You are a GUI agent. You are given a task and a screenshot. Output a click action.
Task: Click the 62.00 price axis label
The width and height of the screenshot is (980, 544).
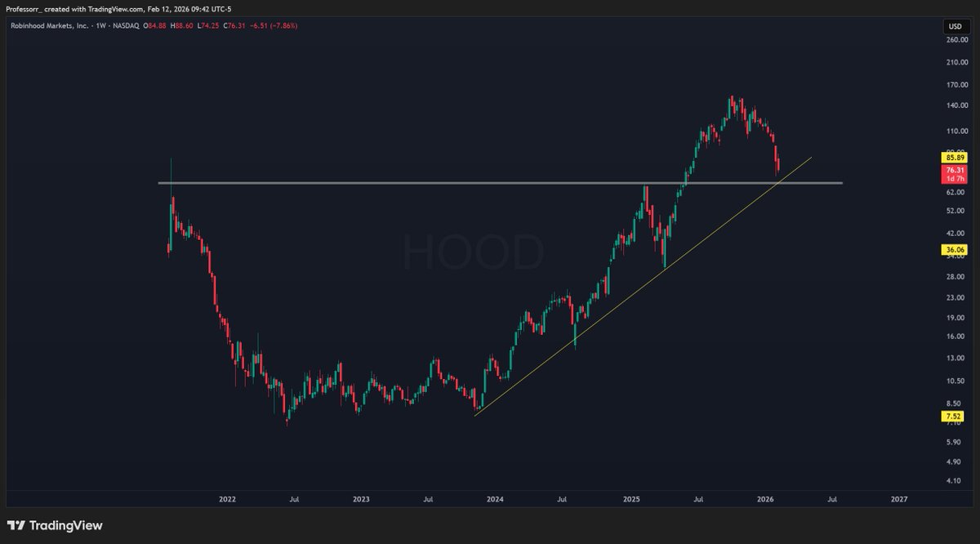tap(955, 193)
